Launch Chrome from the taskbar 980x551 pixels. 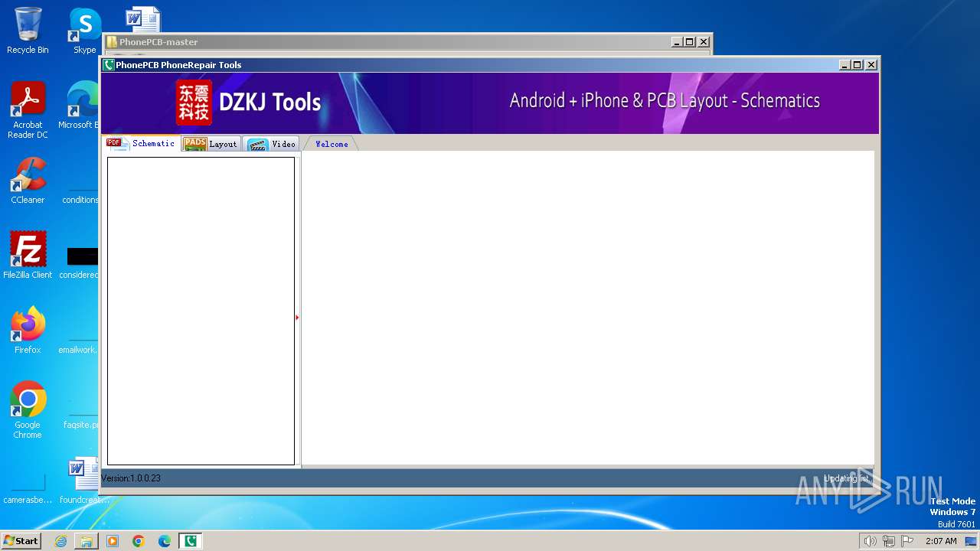point(139,541)
